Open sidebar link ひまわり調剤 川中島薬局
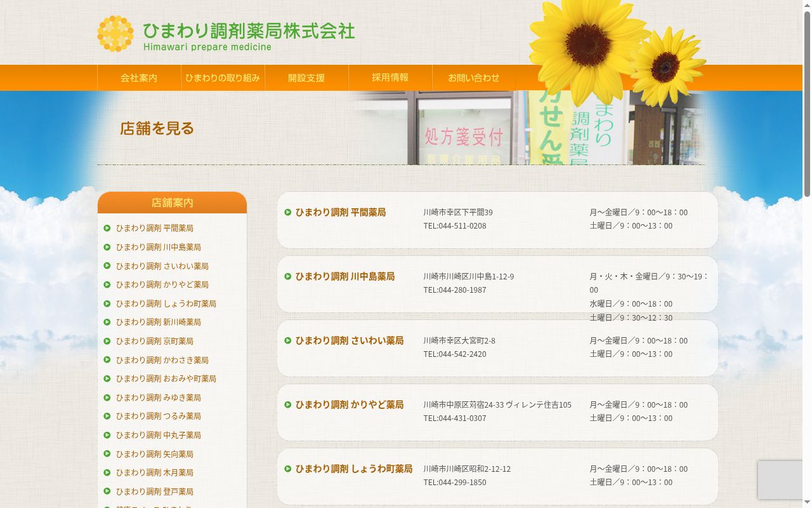Viewport: 812px width, 508px height. coord(158,247)
